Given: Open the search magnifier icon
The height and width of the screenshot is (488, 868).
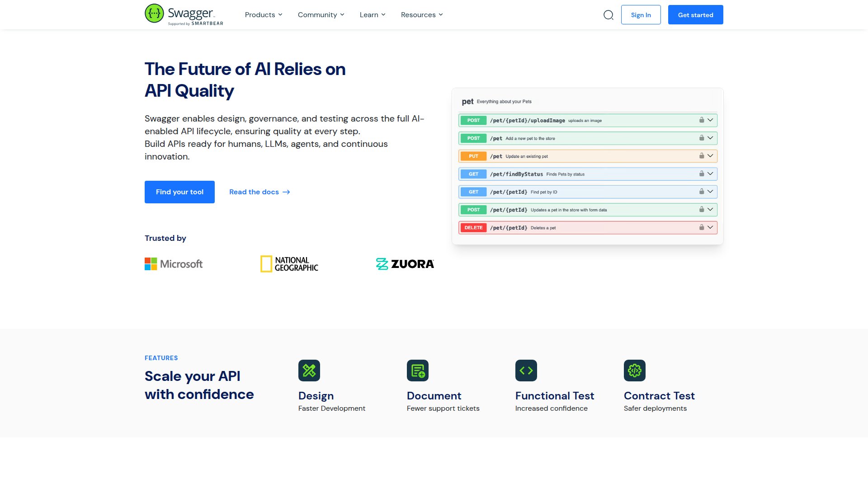Looking at the screenshot, I should coord(609,15).
